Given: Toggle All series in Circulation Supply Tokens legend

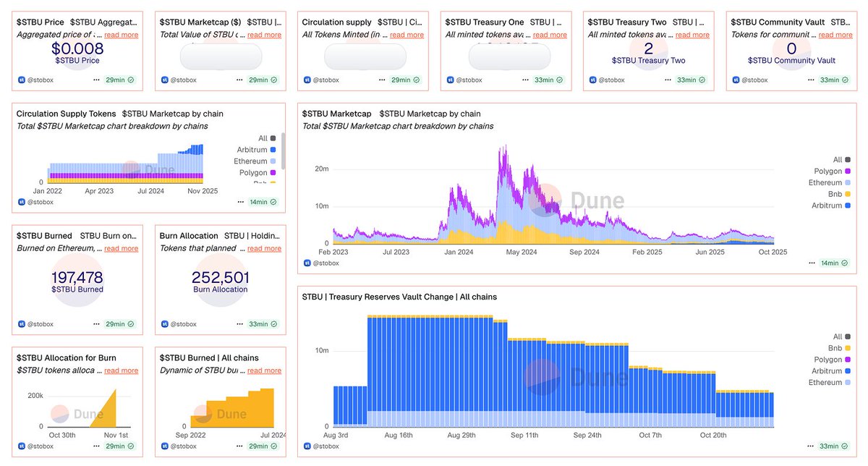Looking at the screenshot, I should [267, 138].
